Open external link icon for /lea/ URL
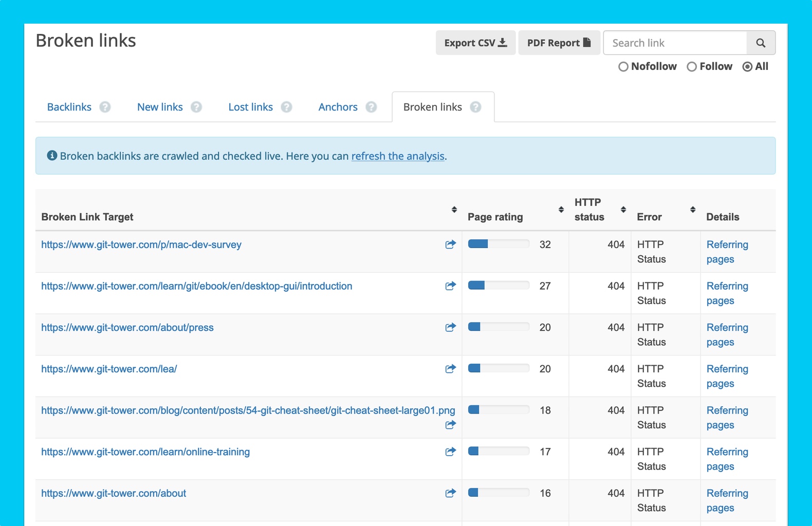This screenshot has height=526, width=812. (x=450, y=369)
